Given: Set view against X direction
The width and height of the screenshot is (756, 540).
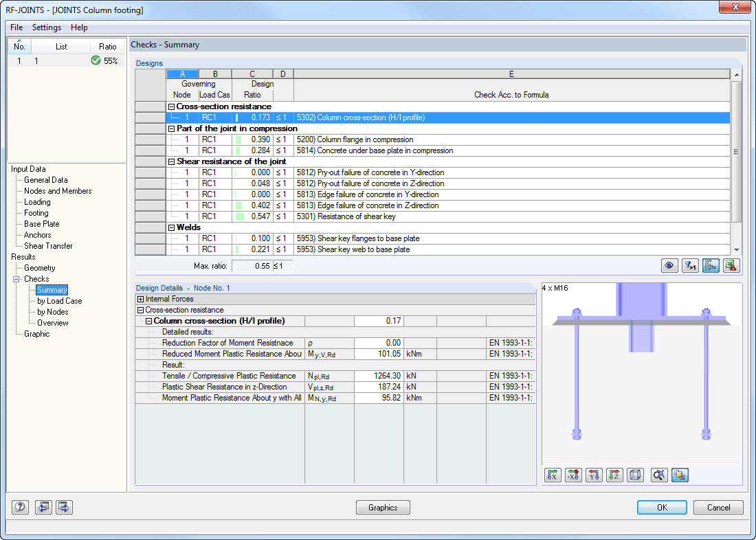Looking at the screenshot, I should 573,475.
